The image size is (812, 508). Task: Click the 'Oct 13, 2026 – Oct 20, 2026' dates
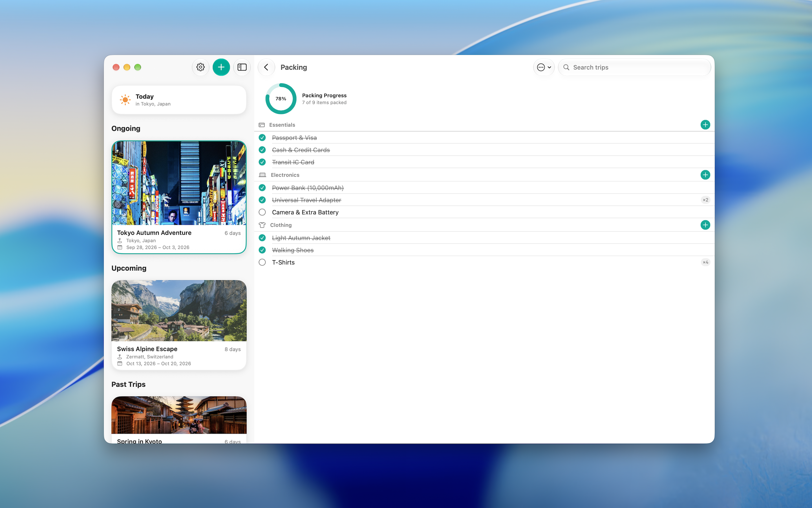pos(159,364)
